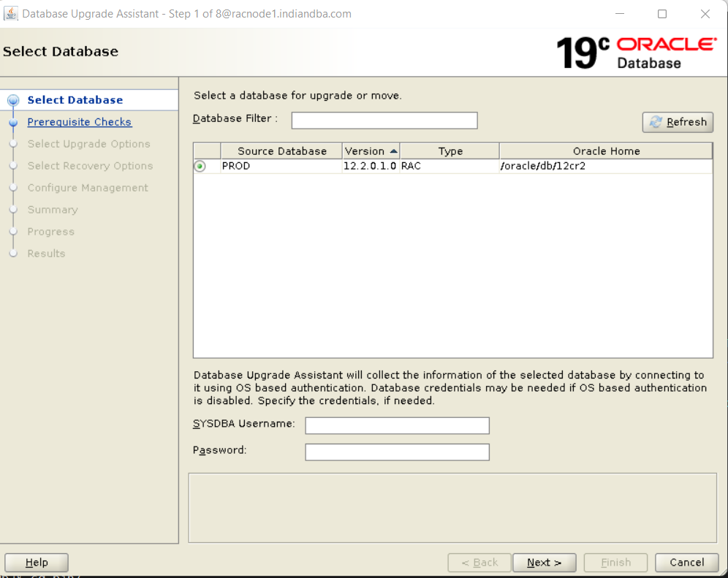Click the Source Database column header
The width and height of the screenshot is (728, 578).
[282, 151]
